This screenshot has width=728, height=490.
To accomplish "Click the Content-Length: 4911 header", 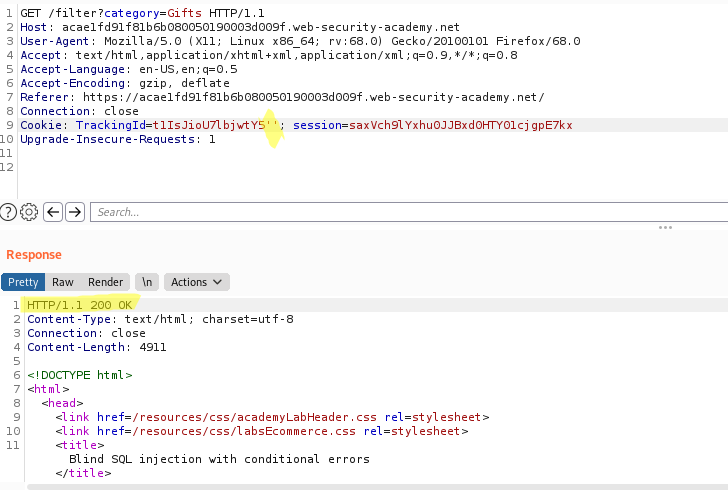I will [97, 347].
